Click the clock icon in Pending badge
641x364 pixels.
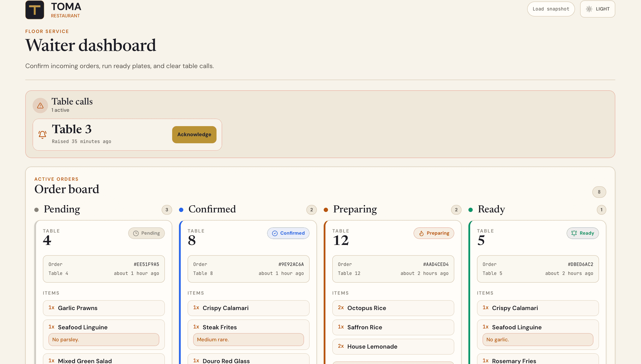tap(136, 233)
